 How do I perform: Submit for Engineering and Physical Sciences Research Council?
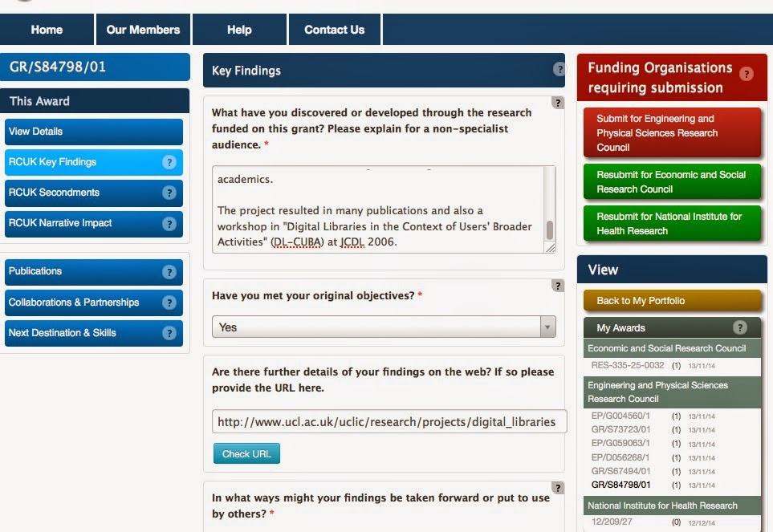(673, 133)
